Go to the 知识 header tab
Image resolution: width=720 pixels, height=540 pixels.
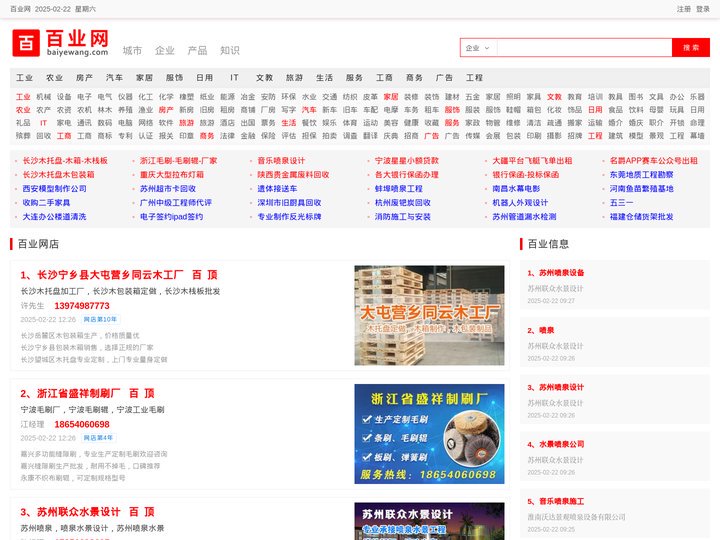[230, 51]
